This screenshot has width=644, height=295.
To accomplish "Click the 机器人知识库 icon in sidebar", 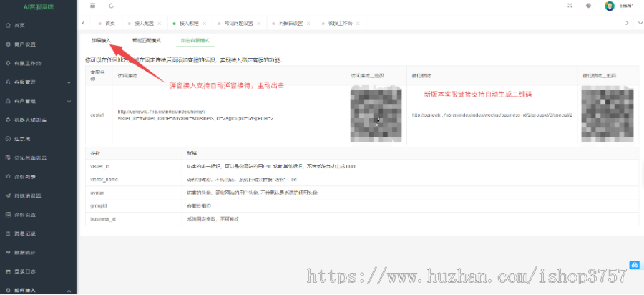I will (x=8, y=120).
